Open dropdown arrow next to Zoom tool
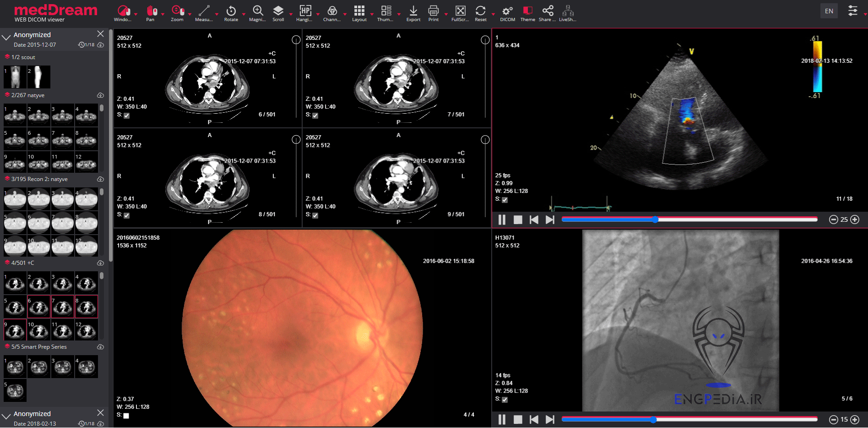Viewport: 868px width, 428px height. coord(190,14)
